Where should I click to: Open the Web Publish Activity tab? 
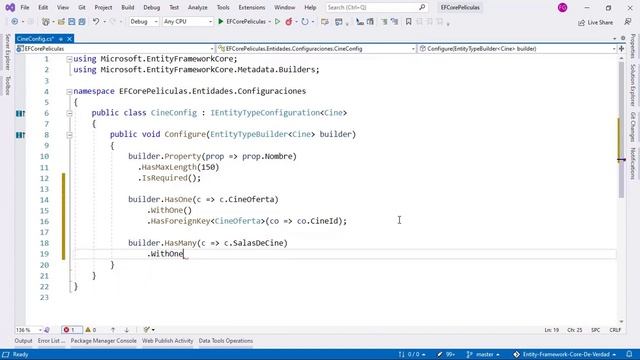pos(167,341)
